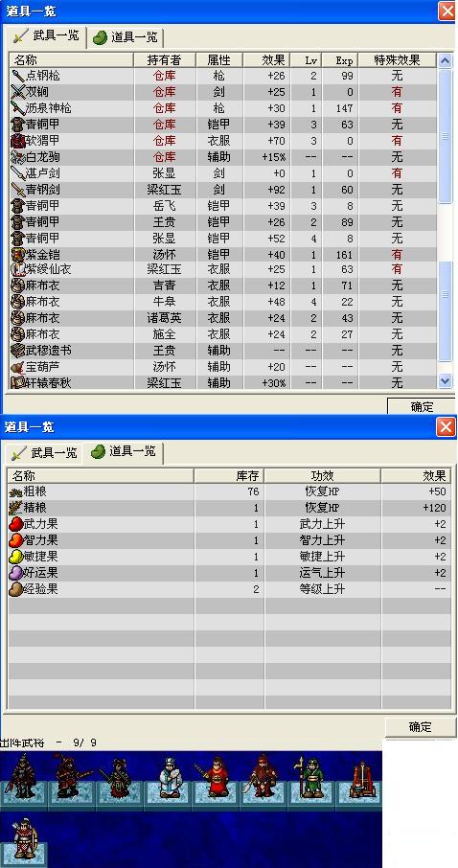Screen dimensions: 458x868
Task: Click the 宝葫芦 gourd icon
Action: (x=17, y=367)
